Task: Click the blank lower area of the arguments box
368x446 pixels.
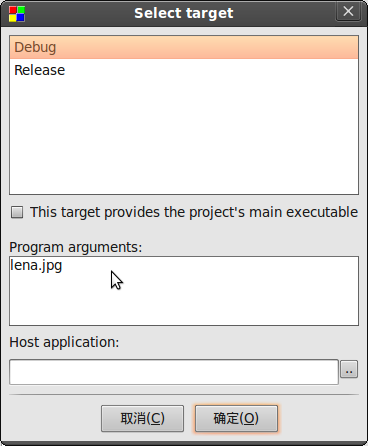Action: point(184,308)
